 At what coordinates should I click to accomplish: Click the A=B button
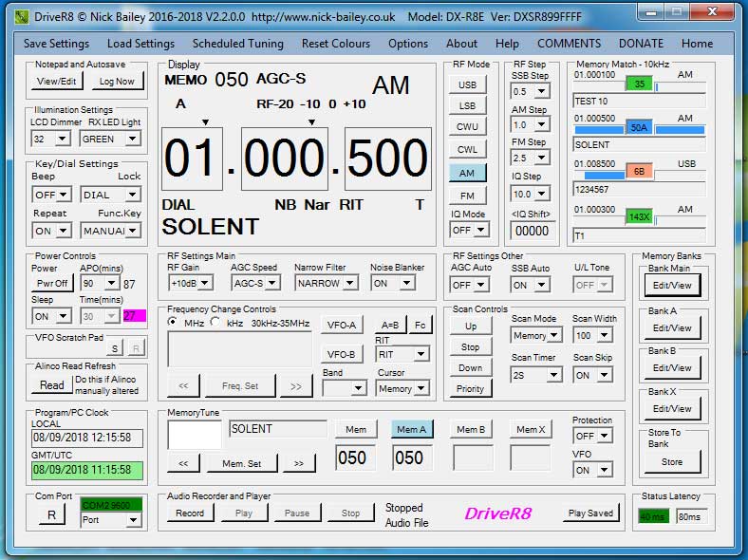[x=390, y=326]
